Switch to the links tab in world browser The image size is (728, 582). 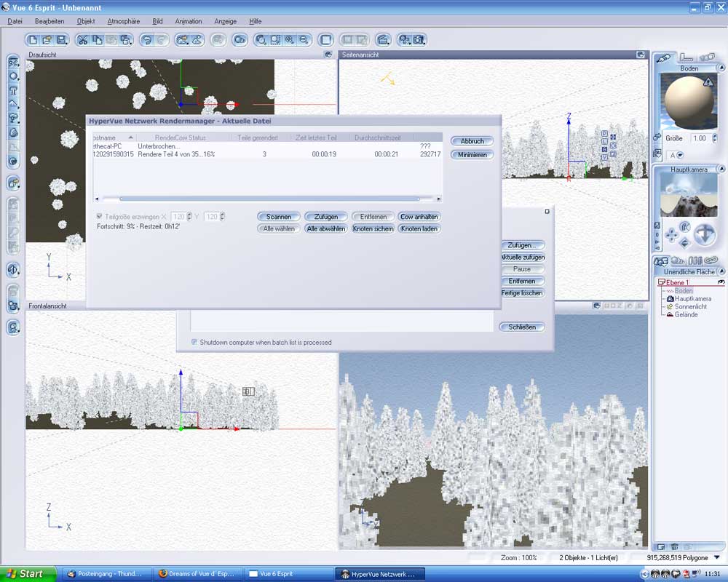click(x=711, y=261)
